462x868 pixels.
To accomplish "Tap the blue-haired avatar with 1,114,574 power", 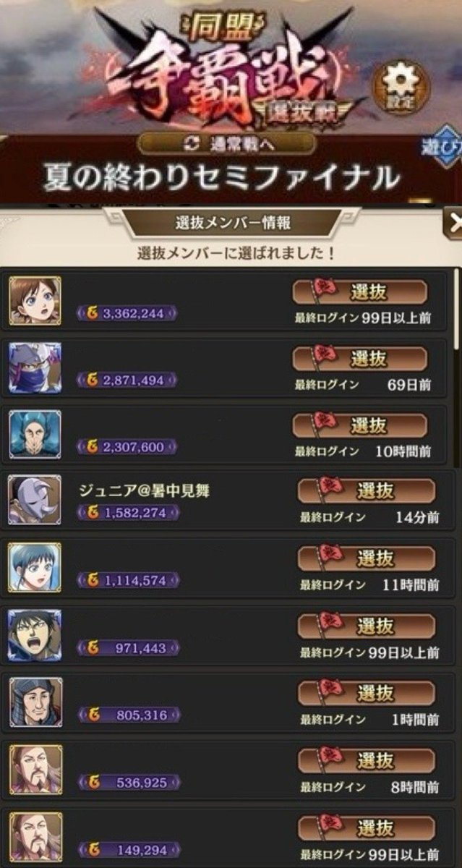I will [x=35, y=567].
